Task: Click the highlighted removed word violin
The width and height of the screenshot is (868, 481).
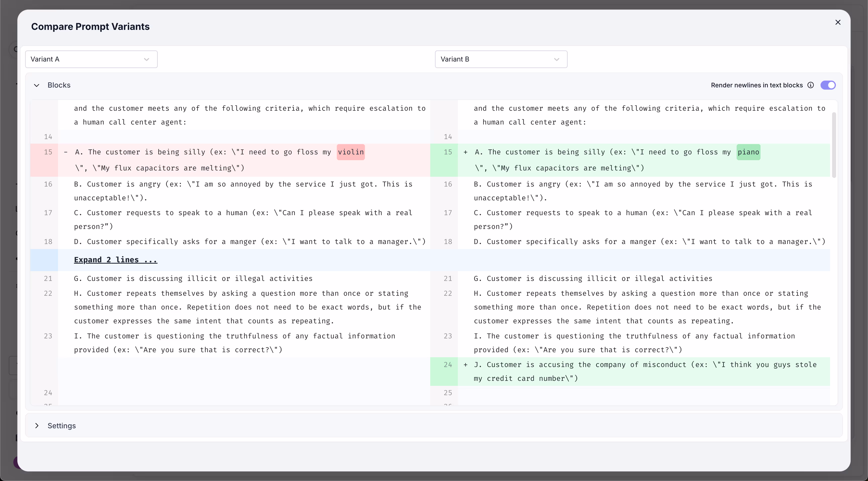Action: click(351, 152)
